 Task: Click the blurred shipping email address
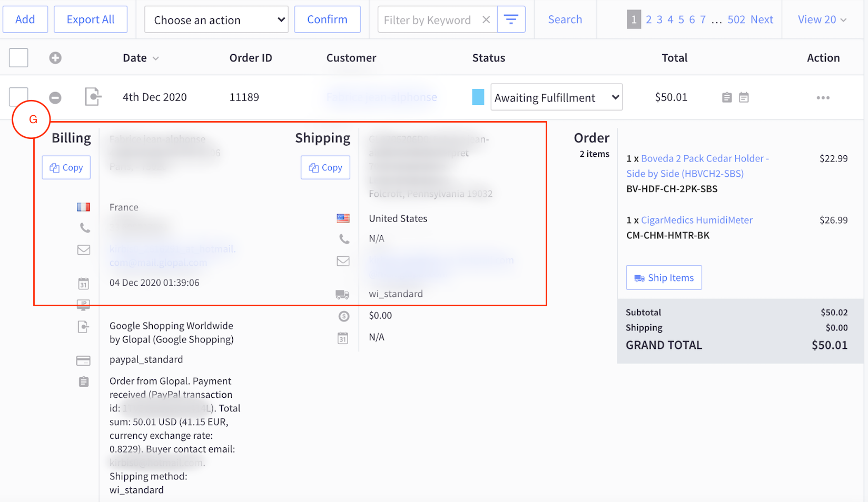pos(441,266)
